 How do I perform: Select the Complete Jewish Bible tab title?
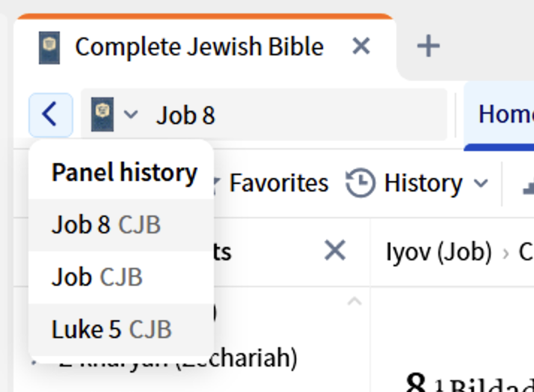click(199, 47)
